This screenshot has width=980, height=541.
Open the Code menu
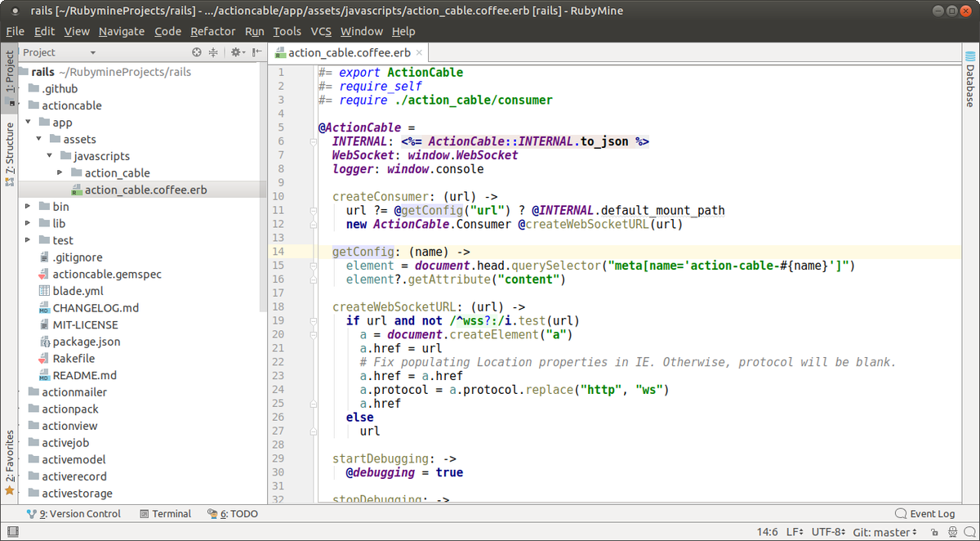click(x=167, y=31)
